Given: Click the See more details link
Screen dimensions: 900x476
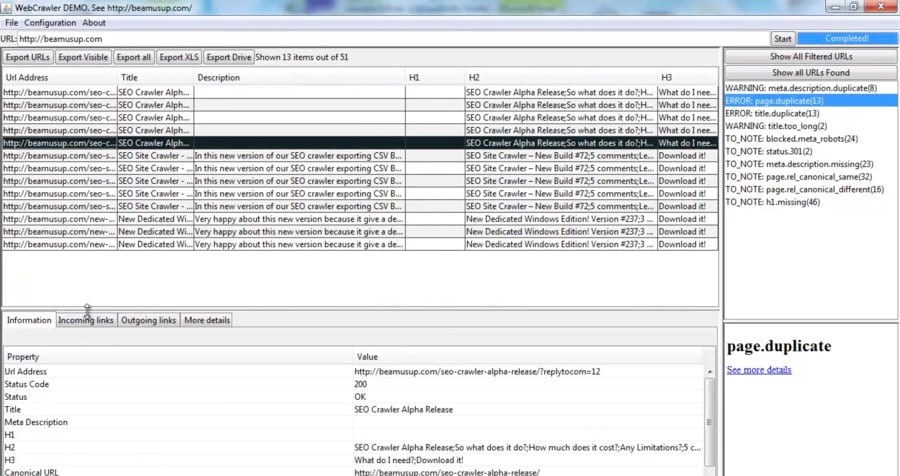Looking at the screenshot, I should 759,370.
